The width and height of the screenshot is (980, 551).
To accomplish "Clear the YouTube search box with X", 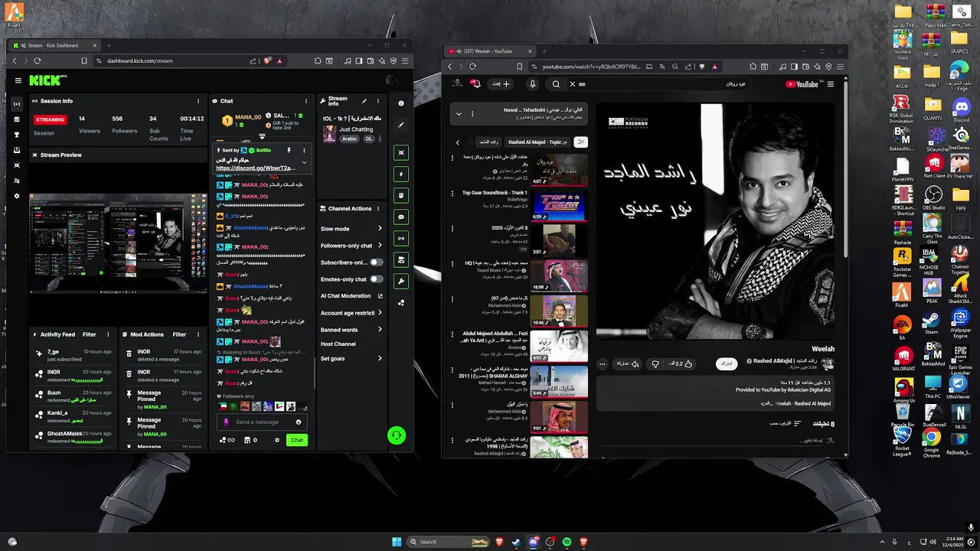I will (x=572, y=84).
